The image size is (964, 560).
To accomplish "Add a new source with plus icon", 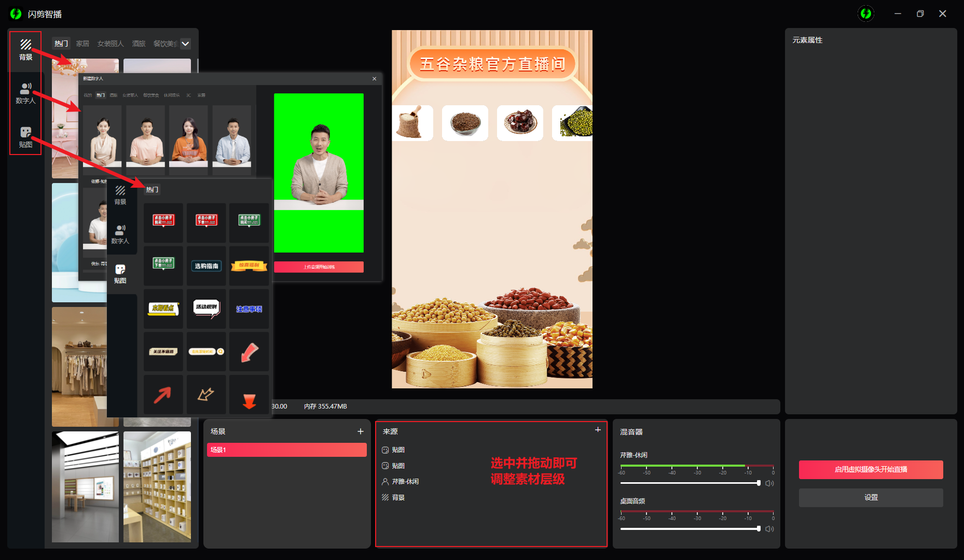I will tap(598, 430).
